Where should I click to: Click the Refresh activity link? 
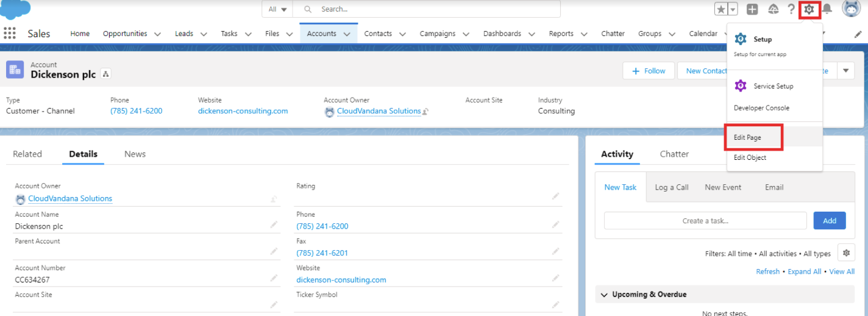click(x=767, y=271)
